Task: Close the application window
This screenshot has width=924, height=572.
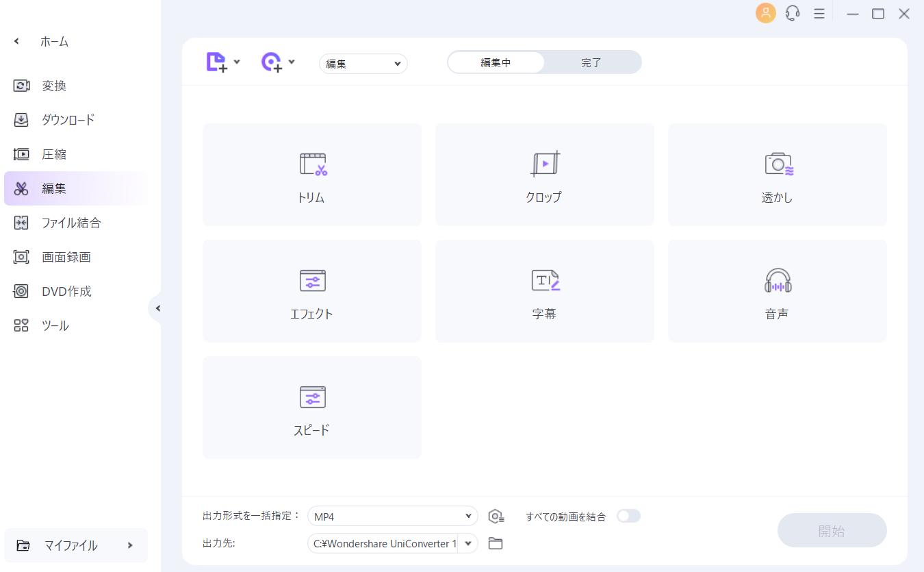Action: (904, 13)
